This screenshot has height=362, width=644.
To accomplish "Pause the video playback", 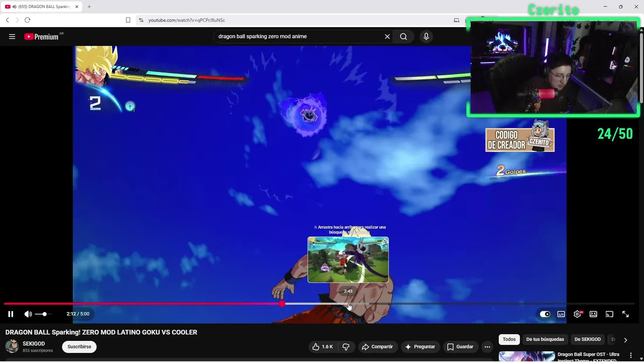I will coord(11,314).
